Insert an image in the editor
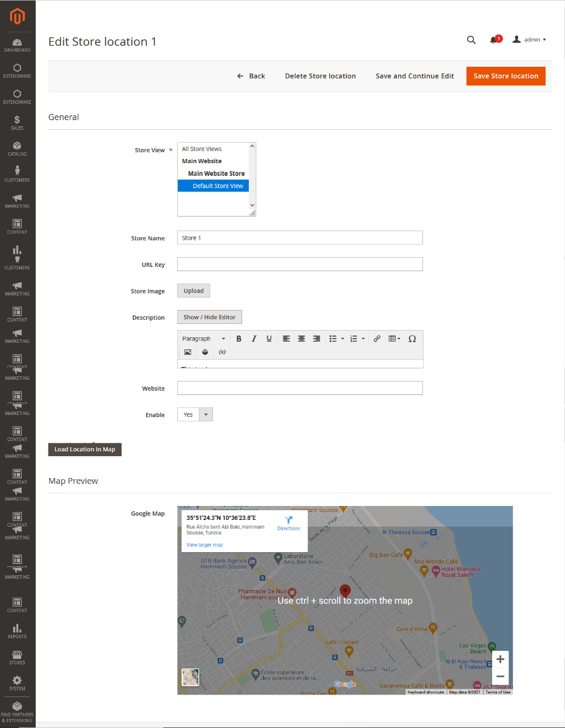Screen dimensions: 565x728 [x=188, y=352]
